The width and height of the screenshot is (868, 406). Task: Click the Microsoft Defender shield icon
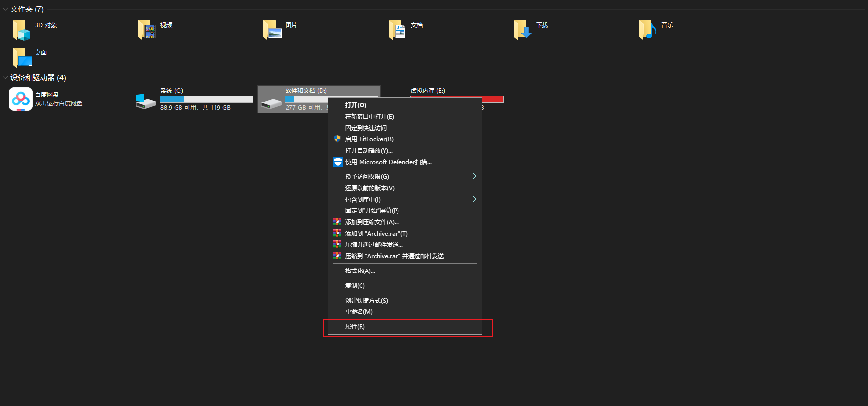pos(338,162)
